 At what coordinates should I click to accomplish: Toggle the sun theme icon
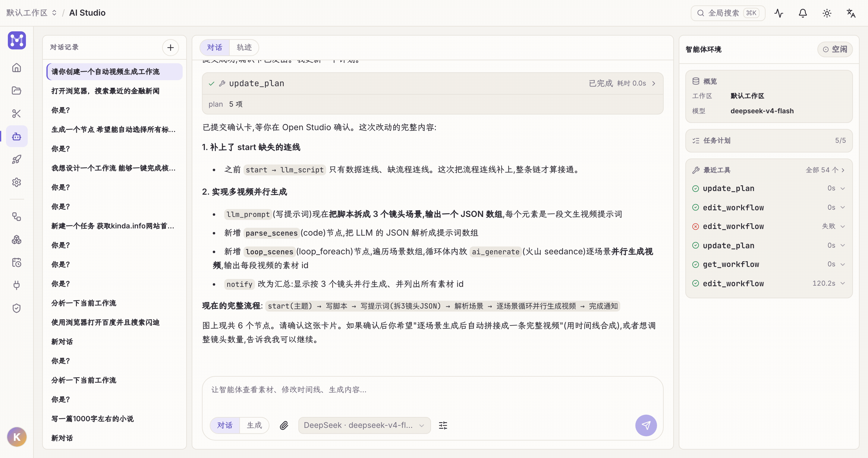(827, 13)
